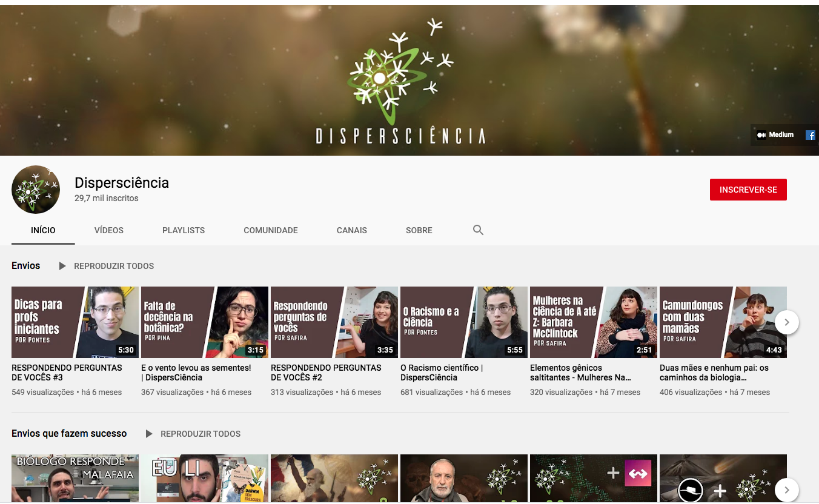The width and height of the screenshot is (819, 504).
Task: Click 406 visualizações • há 7 meses
Action: [715, 392]
